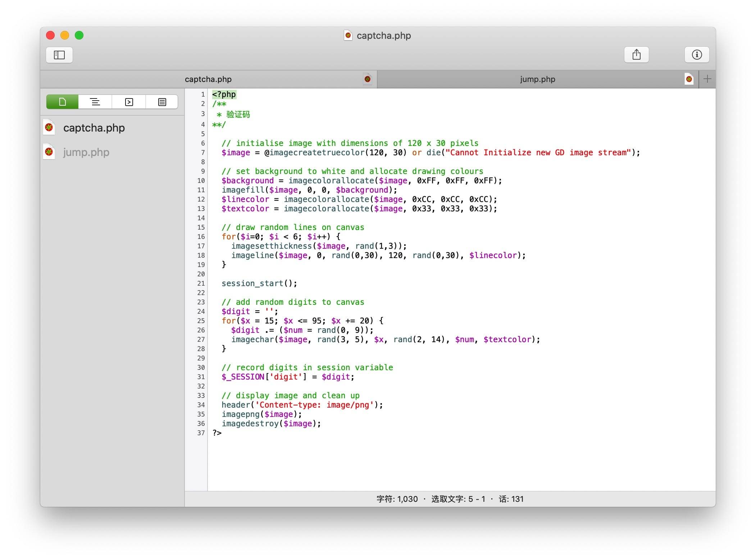Click the captcha.php tab close indicator icon
Image resolution: width=756 pixels, height=560 pixels.
(x=367, y=79)
